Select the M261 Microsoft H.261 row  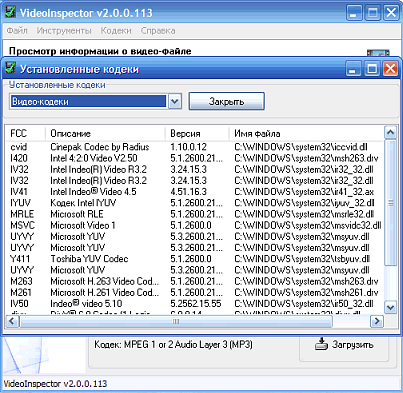(195, 292)
